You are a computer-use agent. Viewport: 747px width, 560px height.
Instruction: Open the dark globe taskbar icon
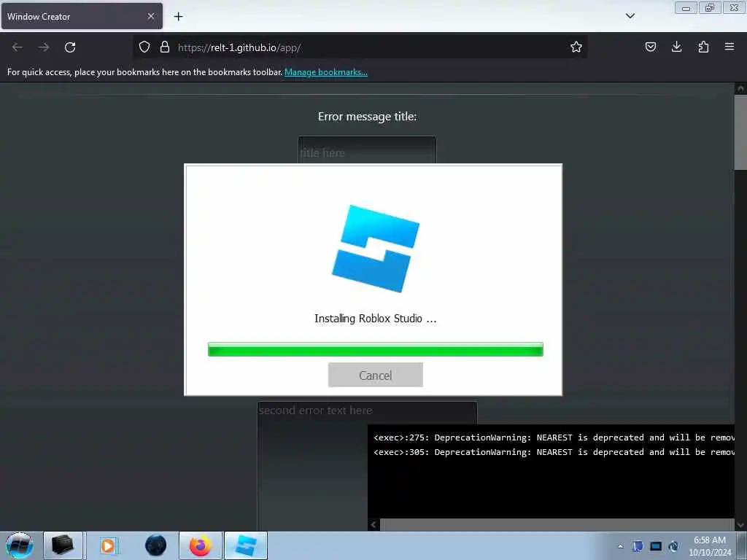click(155, 545)
